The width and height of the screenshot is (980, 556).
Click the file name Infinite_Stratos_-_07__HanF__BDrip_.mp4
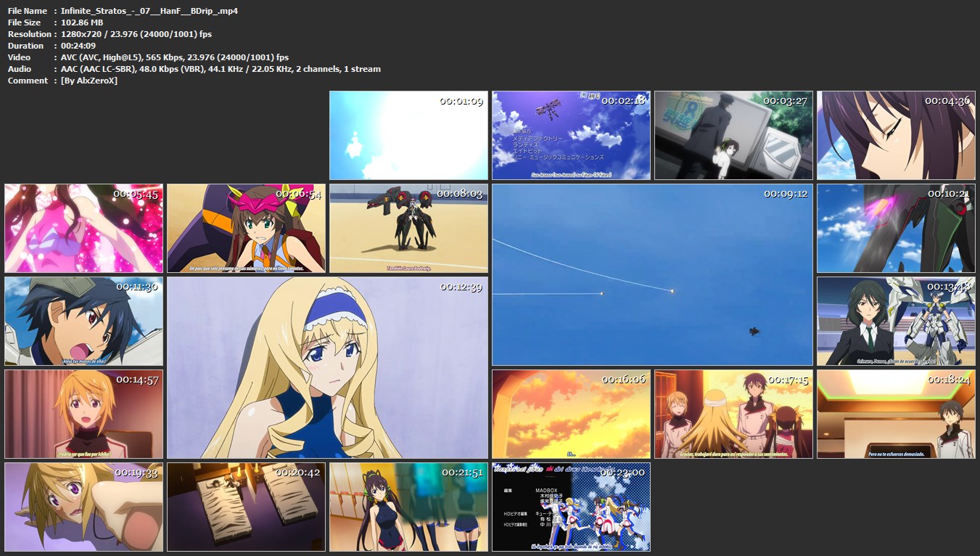(149, 11)
